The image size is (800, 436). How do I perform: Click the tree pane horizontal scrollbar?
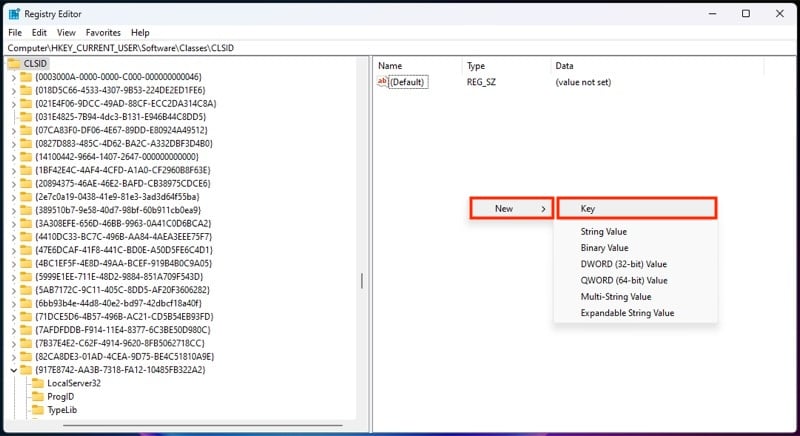coord(204,425)
